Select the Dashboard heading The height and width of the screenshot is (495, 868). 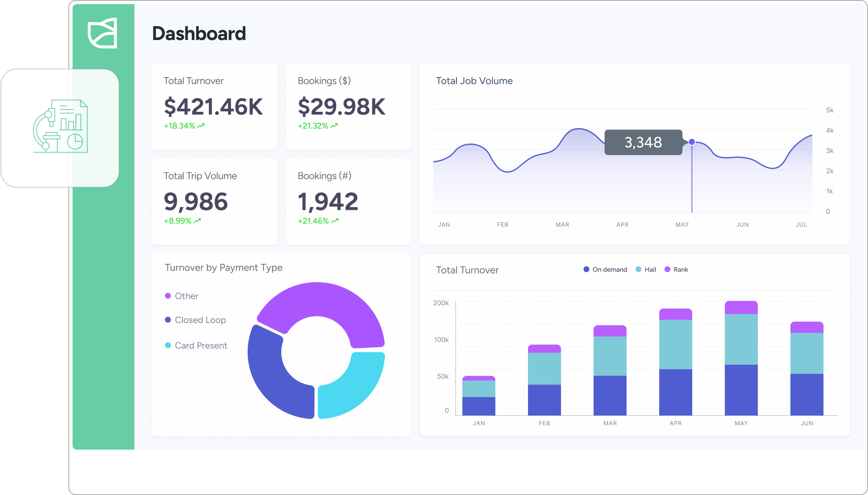pos(199,33)
